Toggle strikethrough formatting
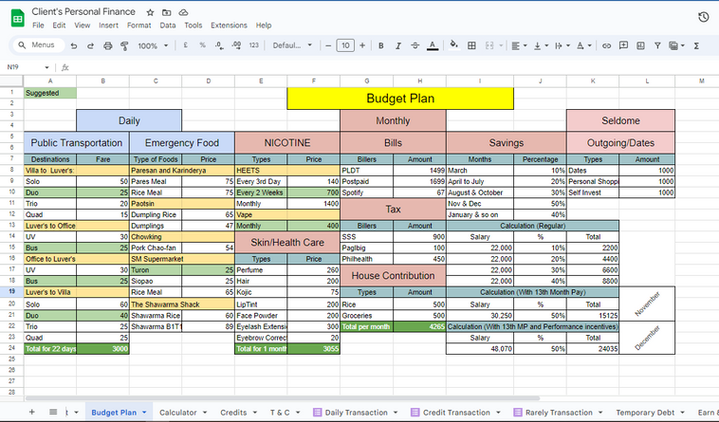 coord(415,45)
